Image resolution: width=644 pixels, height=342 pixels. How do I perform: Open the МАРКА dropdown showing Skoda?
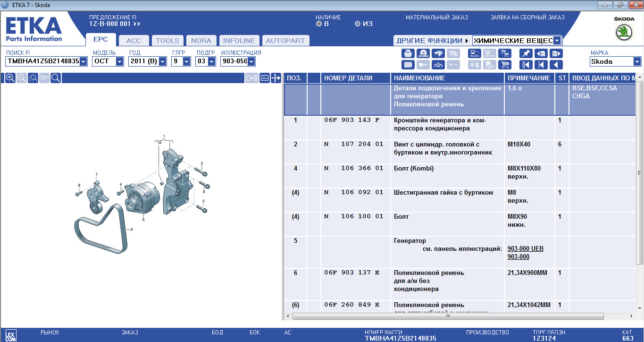[x=637, y=61]
